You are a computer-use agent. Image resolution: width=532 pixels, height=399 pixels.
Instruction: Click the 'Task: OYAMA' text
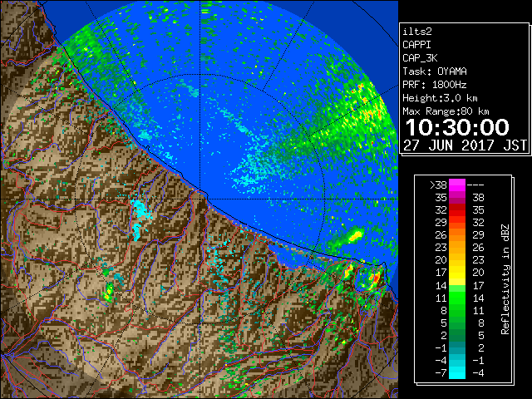click(x=435, y=71)
